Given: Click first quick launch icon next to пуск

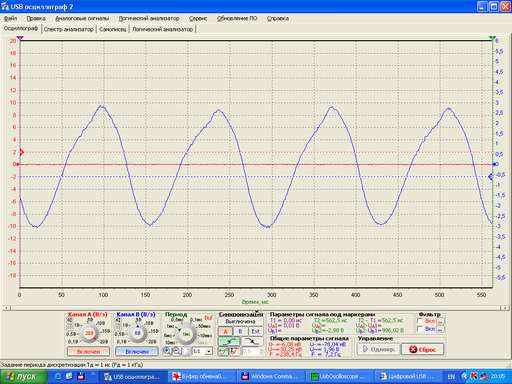Looking at the screenshot, I should 57,376.
